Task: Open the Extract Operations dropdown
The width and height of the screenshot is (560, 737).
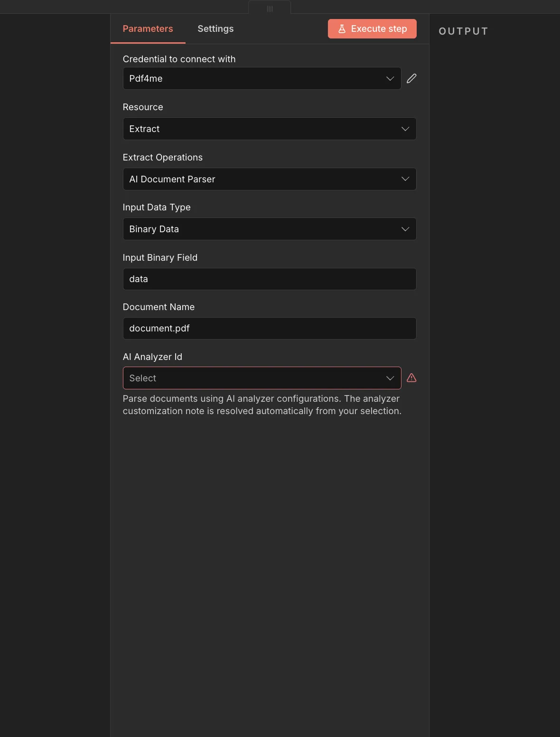Action: click(270, 179)
